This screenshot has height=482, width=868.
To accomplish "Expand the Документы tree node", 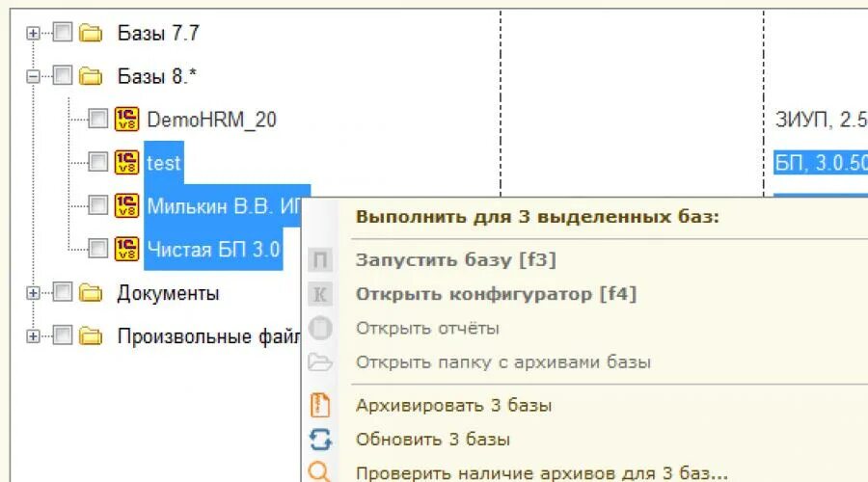I will 33,293.
